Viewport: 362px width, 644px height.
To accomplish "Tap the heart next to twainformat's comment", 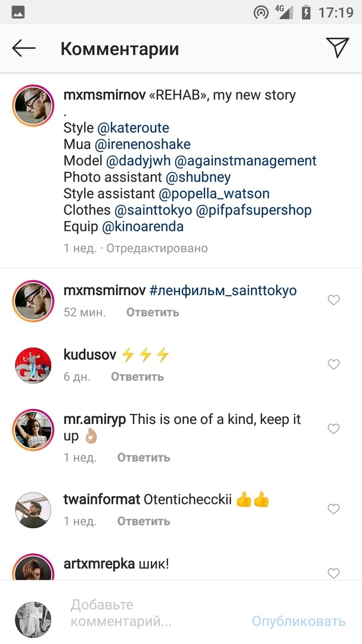I will [334, 509].
